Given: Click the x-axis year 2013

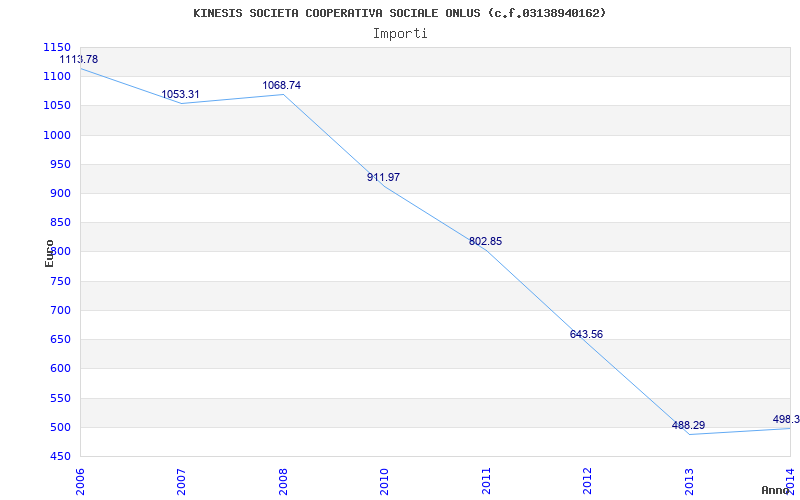Looking at the screenshot, I should [x=689, y=481].
